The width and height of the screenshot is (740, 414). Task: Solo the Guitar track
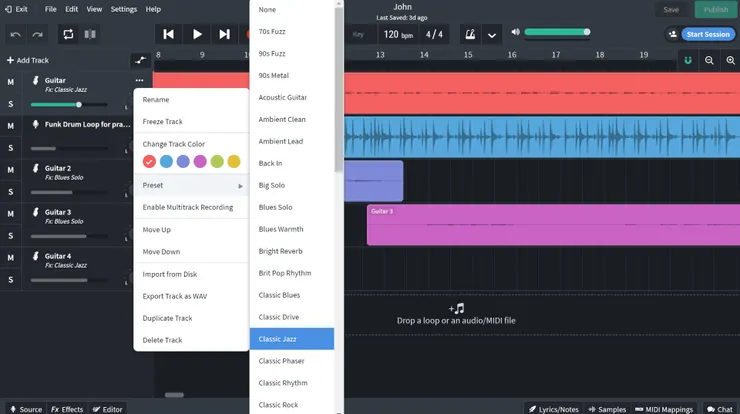point(10,104)
